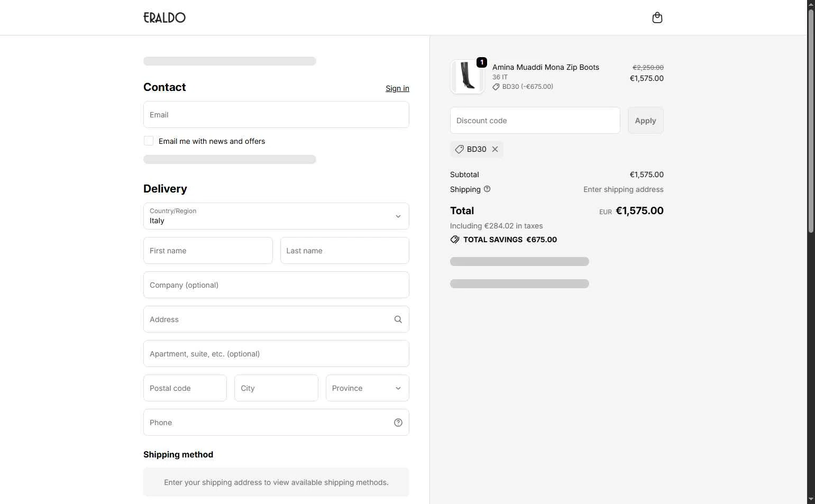This screenshot has width=815, height=504.
Task: Click the TOTAL SAVINGS €675.00 text
Action: pos(510,240)
